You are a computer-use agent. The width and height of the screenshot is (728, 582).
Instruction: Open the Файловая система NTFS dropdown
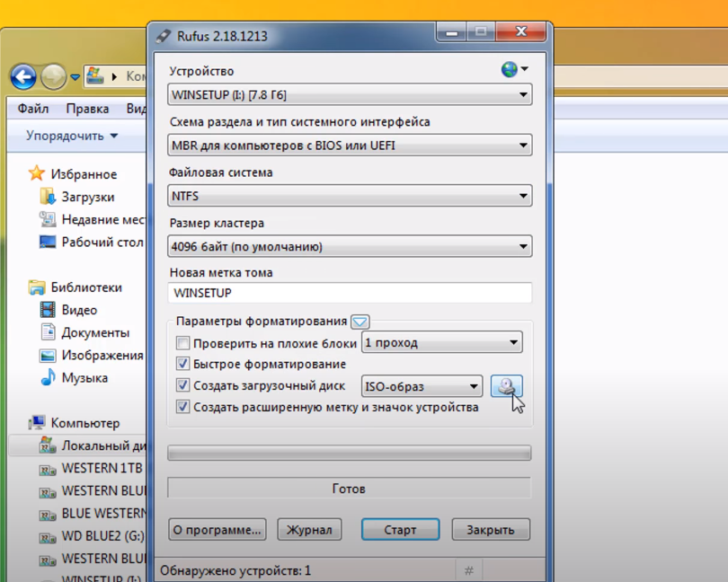350,196
